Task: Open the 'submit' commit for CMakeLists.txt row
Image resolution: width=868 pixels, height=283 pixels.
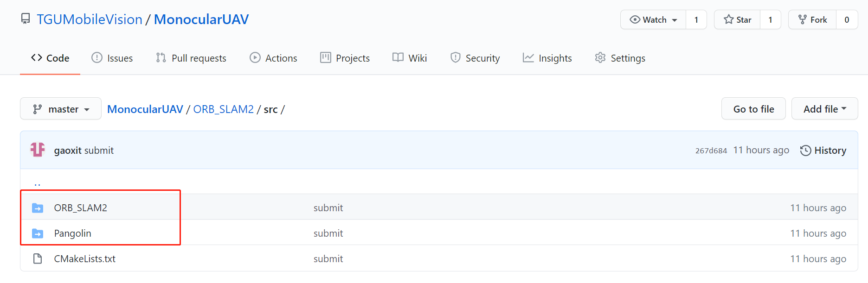Action: click(328, 259)
